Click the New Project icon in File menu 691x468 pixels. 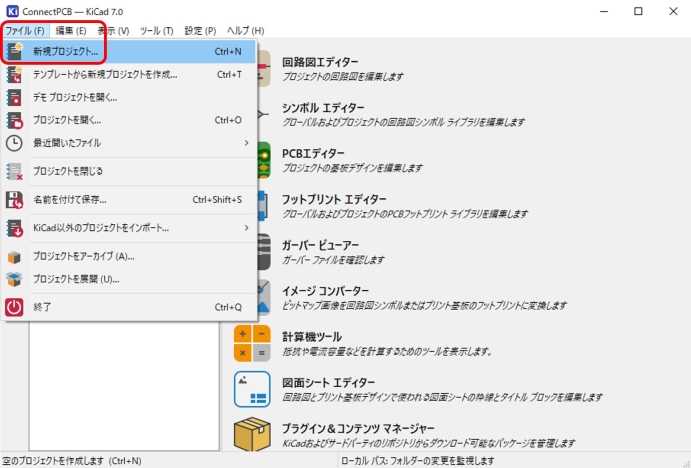pyautogui.click(x=15, y=50)
